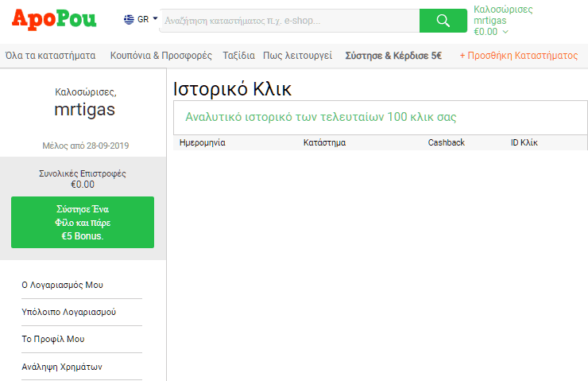The image size is (588, 381).
Task: Click the sidebar mrtigas username
Action: pyautogui.click(x=85, y=110)
